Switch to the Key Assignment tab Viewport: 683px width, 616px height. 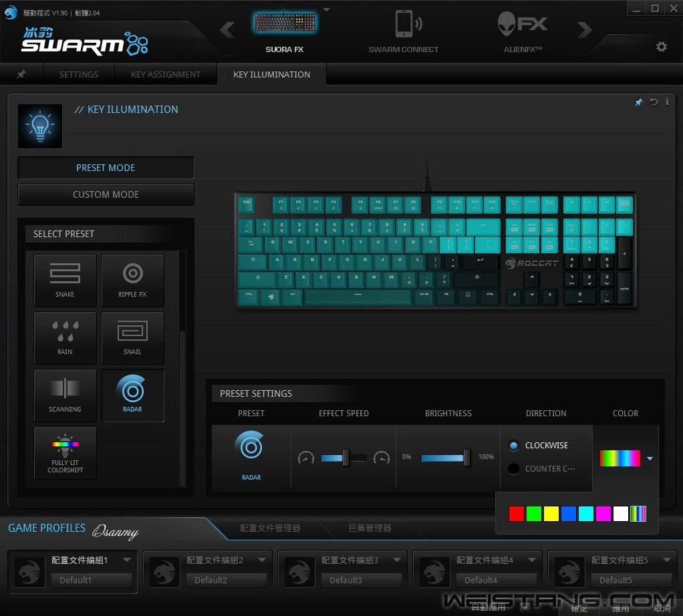coord(166,74)
